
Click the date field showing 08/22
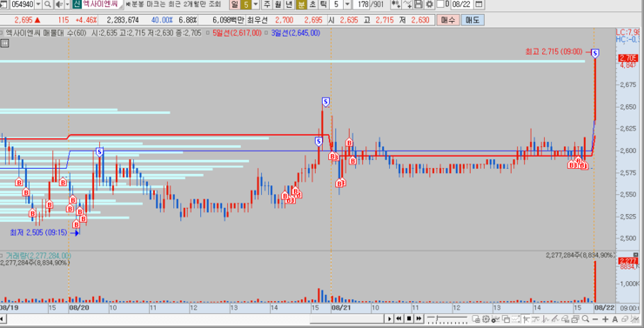click(462, 4)
